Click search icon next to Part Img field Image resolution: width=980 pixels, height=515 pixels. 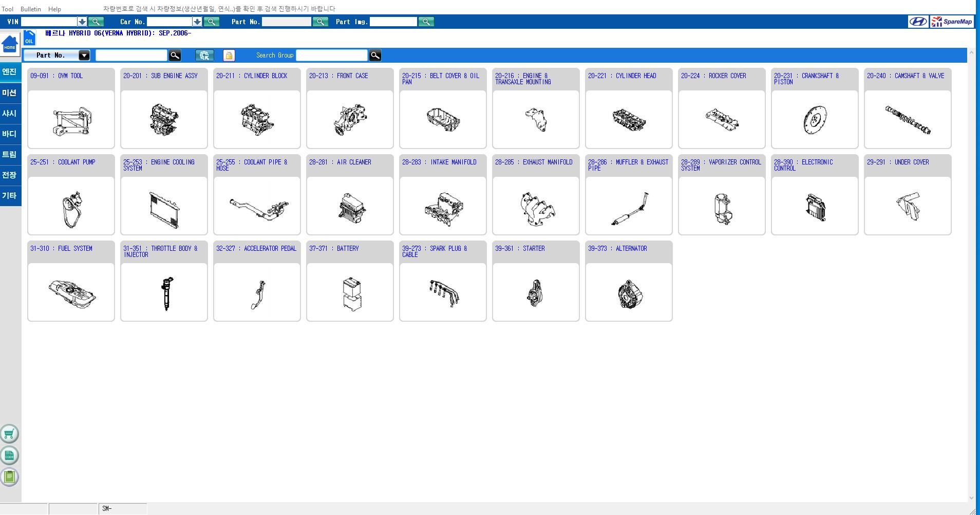(x=426, y=22)
